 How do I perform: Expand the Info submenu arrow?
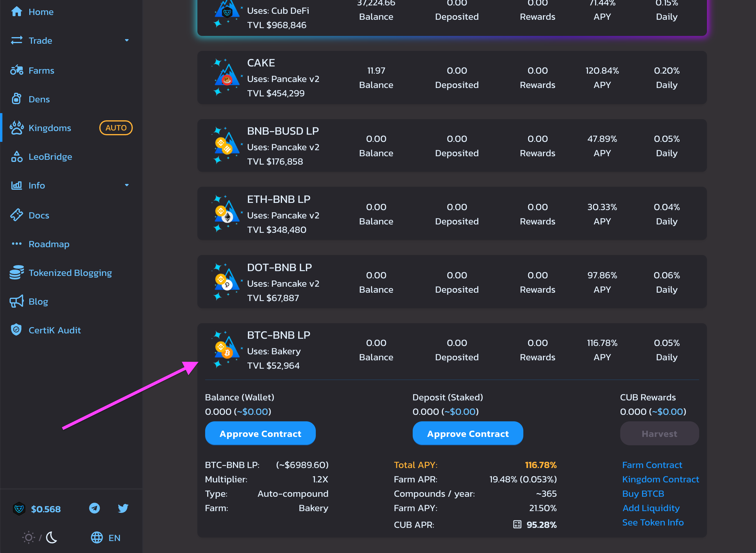127,185
